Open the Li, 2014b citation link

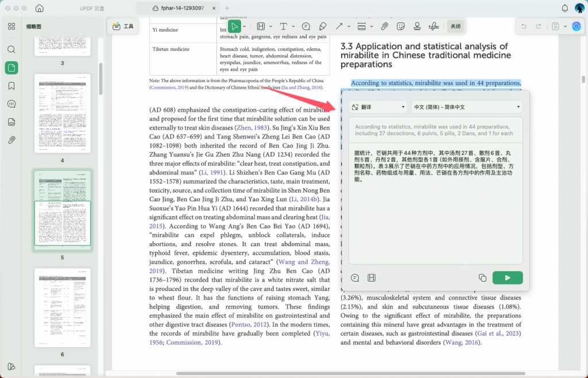[304, 199]
